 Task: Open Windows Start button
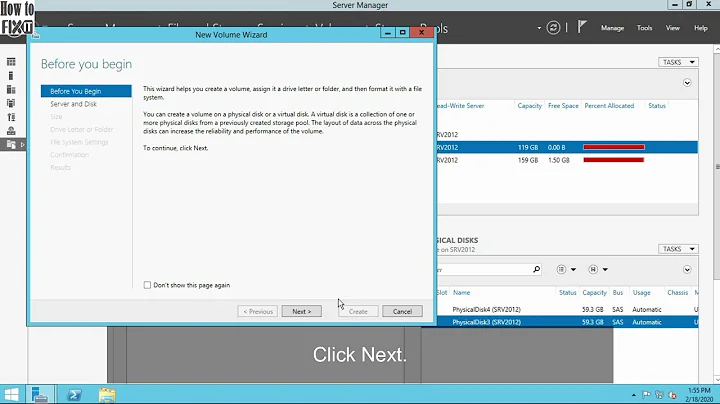(x=11, y=394)
